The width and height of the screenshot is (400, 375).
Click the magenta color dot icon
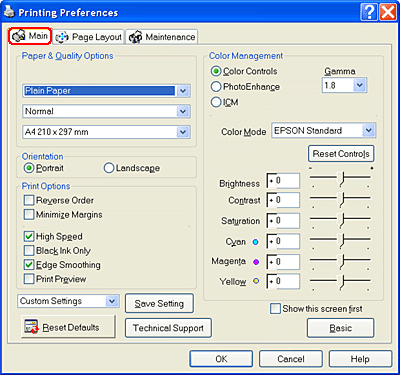(256, 262)
